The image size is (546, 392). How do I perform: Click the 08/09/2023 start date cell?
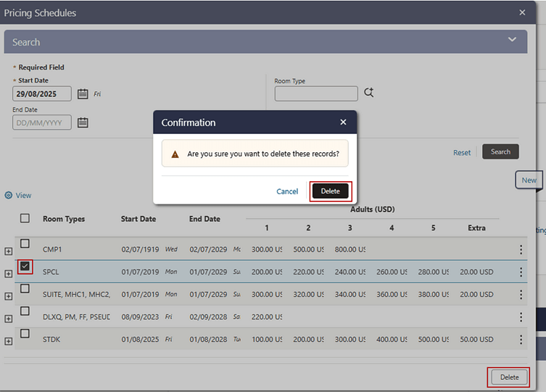click(140, 317)
